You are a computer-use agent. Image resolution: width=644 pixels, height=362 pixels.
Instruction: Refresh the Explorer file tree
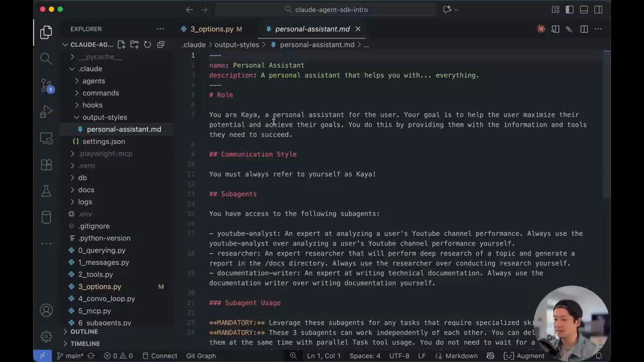[x=147, y=45]
